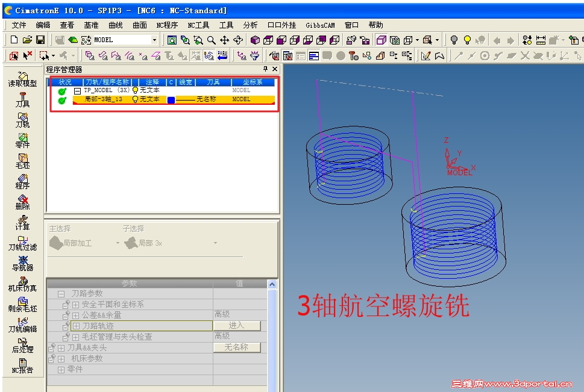Viewport: 584px width, 392px height.
Task: Click green status check of 局部-3轴_13 row
Action: coord(62,100)
